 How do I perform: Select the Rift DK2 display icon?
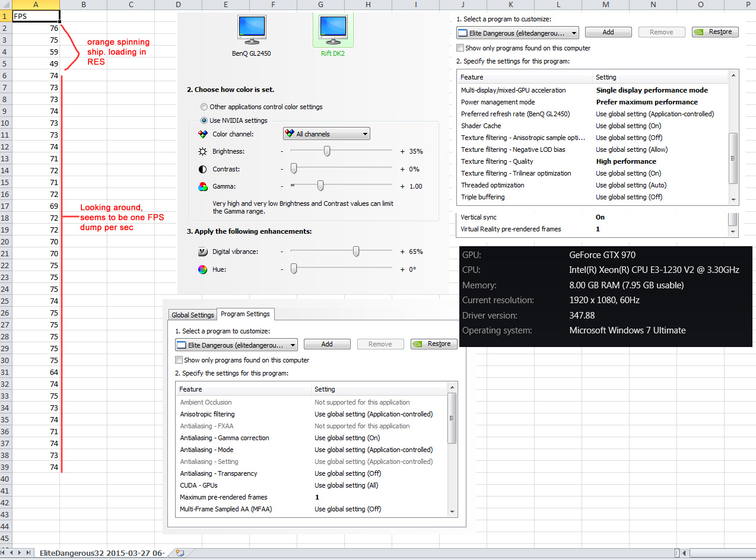point(333,28)
